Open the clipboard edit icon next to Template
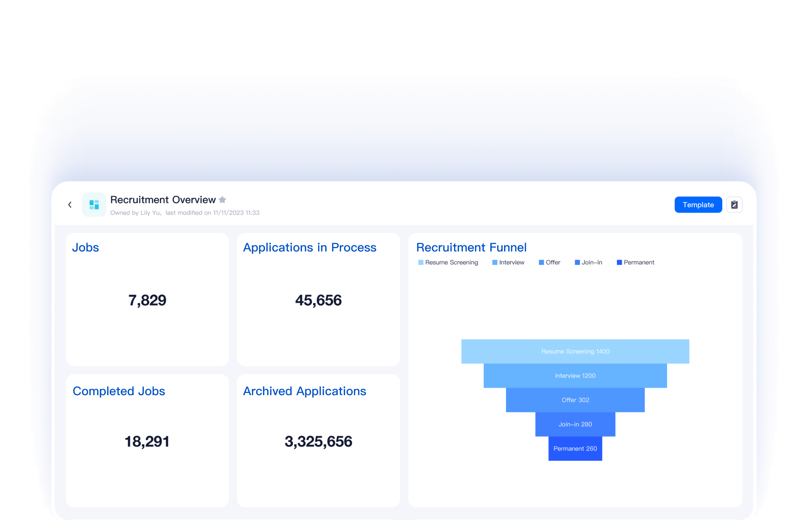 point(734,204)
